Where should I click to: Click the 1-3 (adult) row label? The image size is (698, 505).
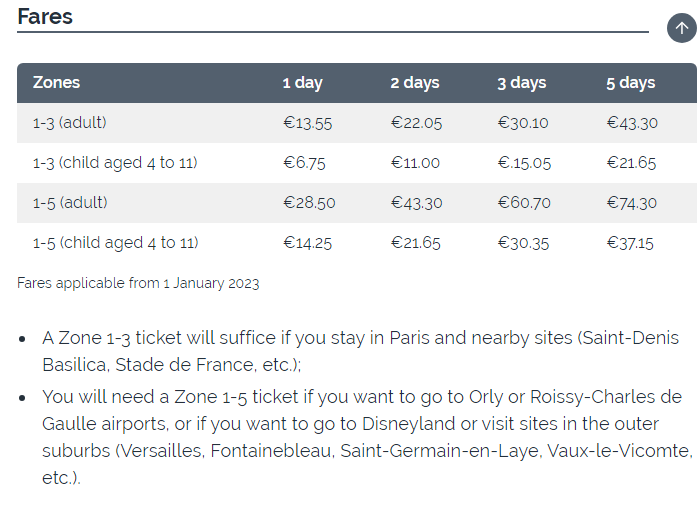point(69,122)
